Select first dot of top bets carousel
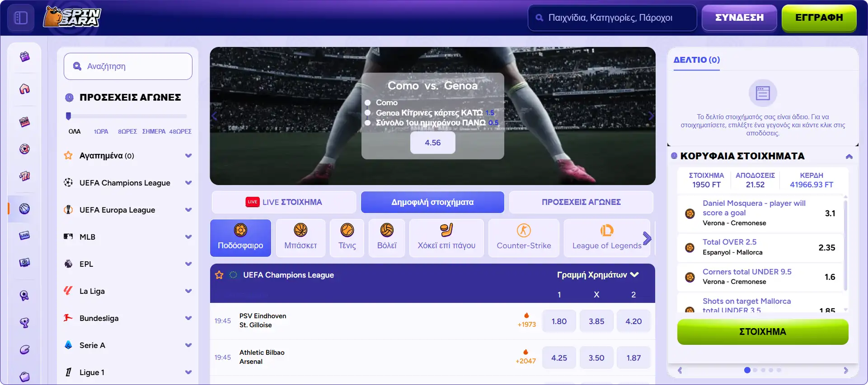This screenshot has width=868, height=385. pos(747,370)
